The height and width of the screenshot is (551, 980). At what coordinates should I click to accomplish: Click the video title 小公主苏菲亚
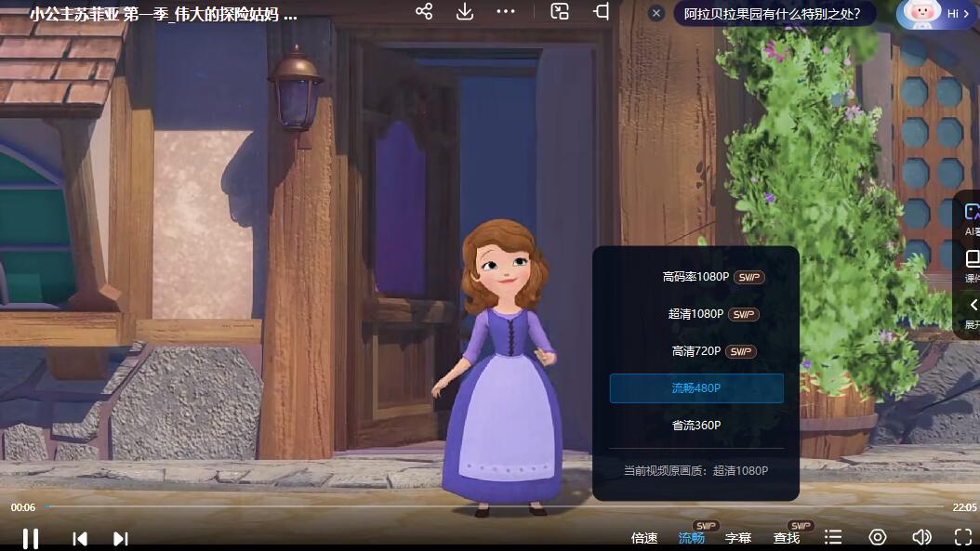pyautogui.click(x=163, y=14)
